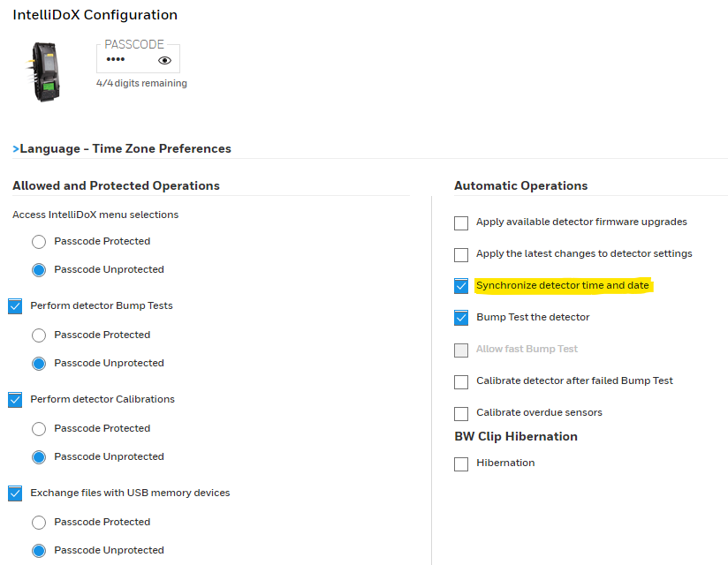Click into the Passcode input field
Image resolution: width=728 pixels, height=565 pixels.
click(x=125, y=61)
